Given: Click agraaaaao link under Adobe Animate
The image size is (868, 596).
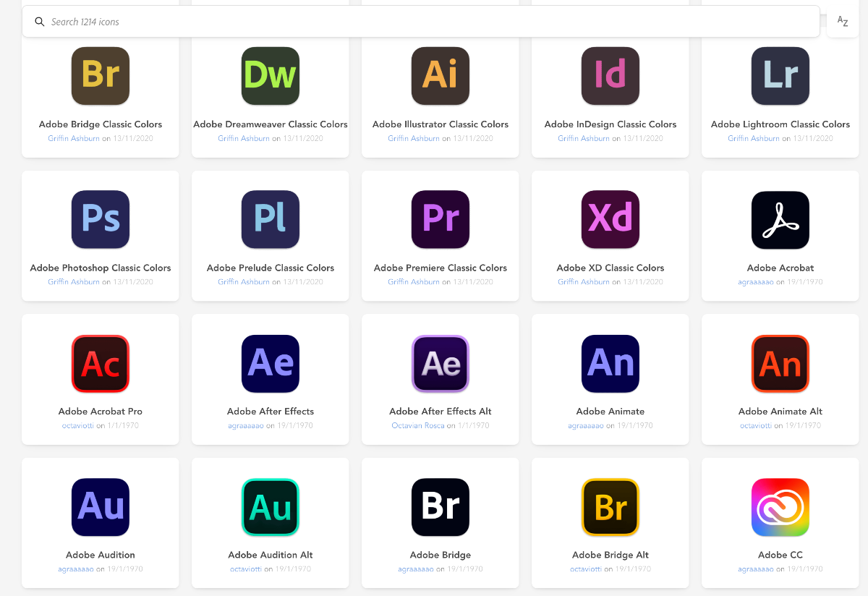Looking at the screenshot, I should pos(586,425).
